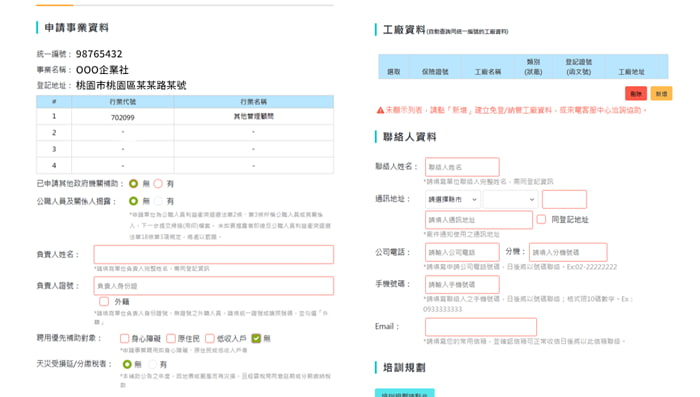Check the 外籍 checkbox
Viewport: 700px width, 397px height.
coord(104,301)
